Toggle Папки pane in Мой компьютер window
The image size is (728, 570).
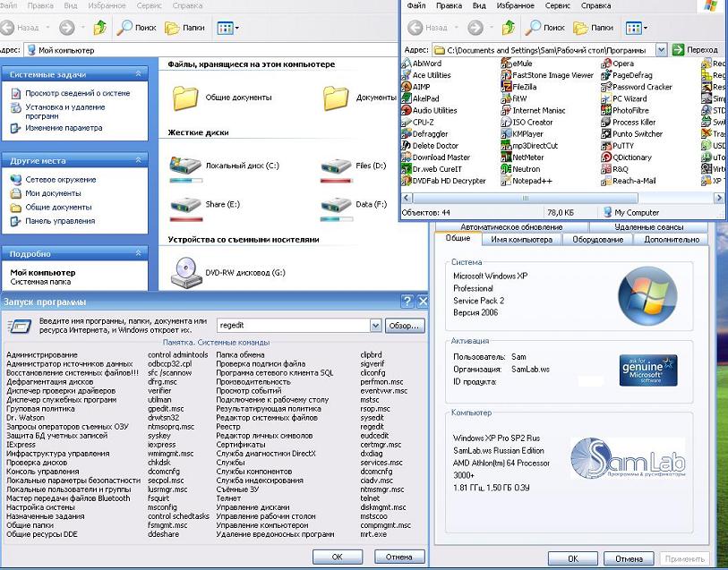tap(184, 28)
